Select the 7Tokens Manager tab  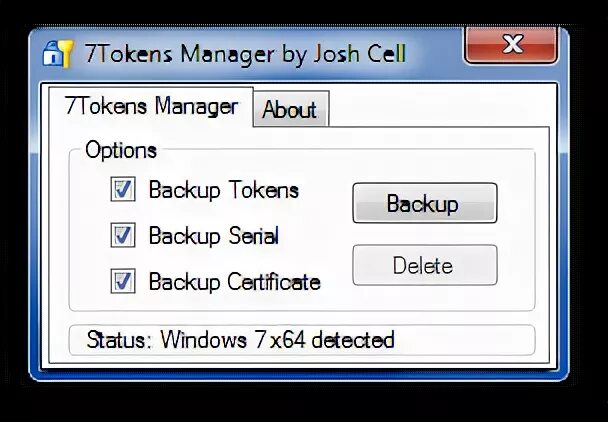tap(151, 106)
